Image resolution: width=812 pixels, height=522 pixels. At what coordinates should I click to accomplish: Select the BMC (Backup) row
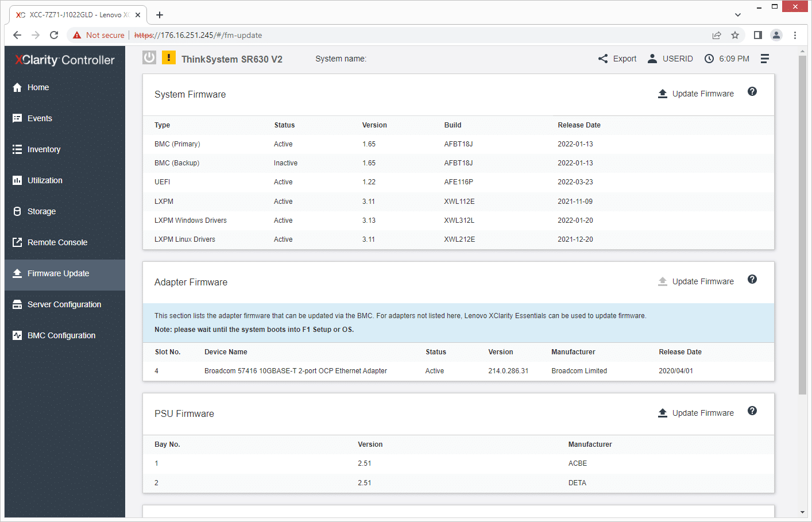(458, 163)
